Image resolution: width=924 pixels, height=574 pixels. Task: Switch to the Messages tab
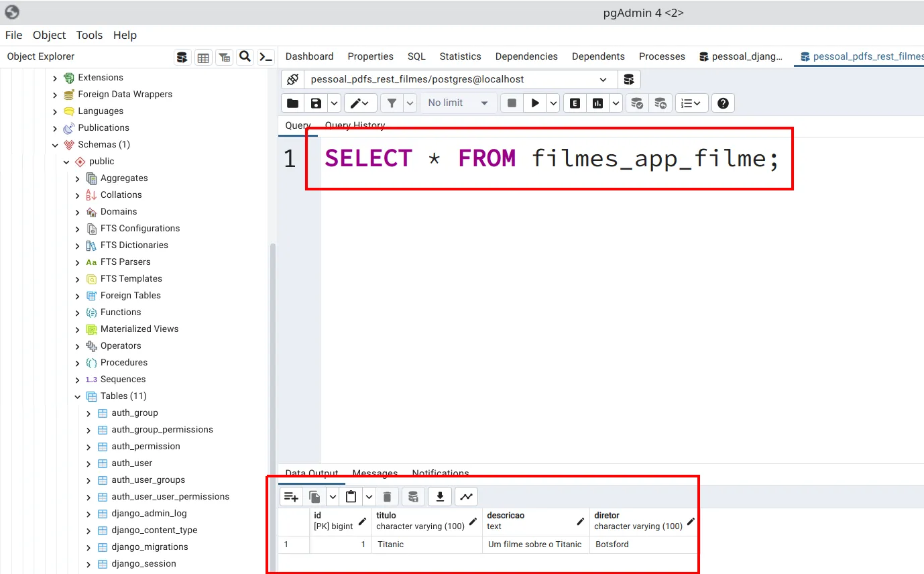(375, 473)
